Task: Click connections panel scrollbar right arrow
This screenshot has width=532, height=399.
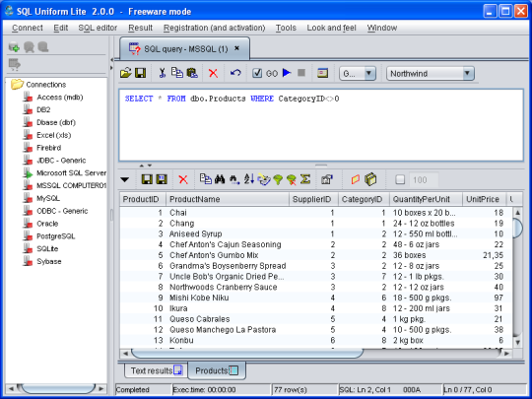Action: click(x=101, y=388)
